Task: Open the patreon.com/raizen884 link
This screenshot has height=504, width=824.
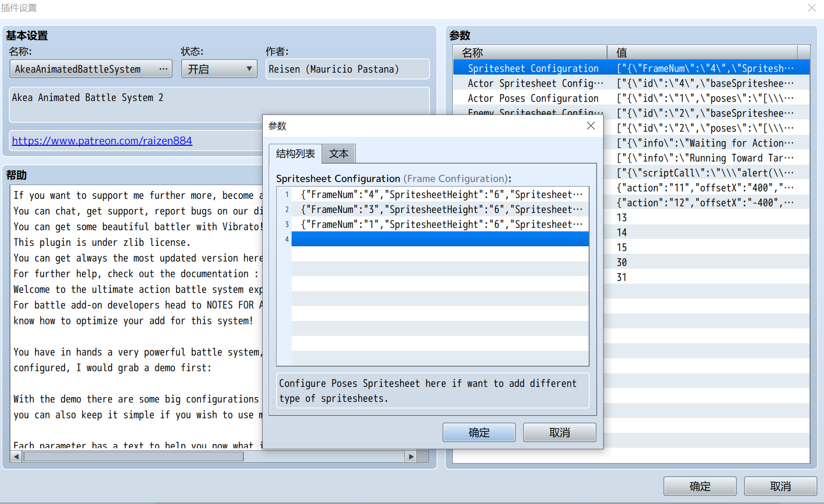Action: (x=102, y=141)
